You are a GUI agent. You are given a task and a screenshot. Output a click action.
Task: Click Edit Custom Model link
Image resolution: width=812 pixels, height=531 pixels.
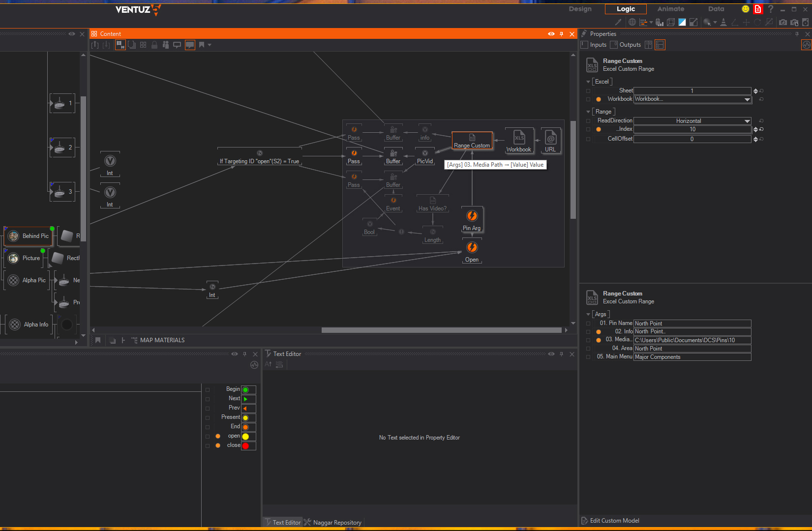[614, 521]
